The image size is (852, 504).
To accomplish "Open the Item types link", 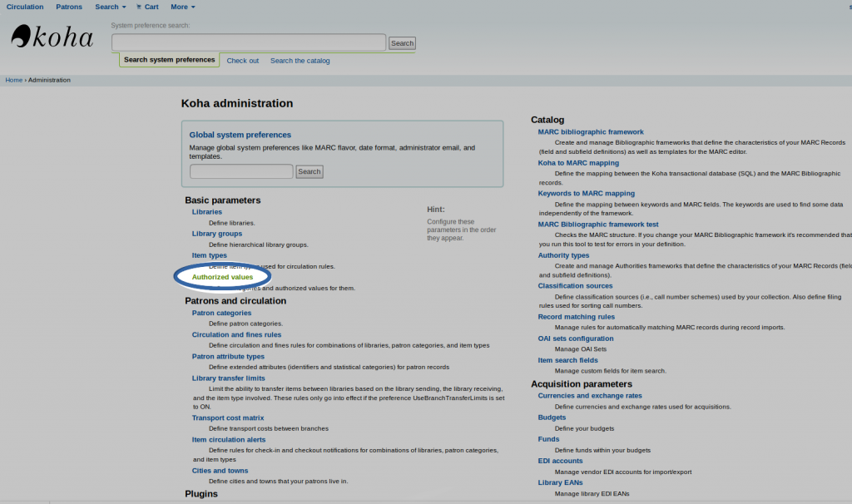I will point(209,255).
